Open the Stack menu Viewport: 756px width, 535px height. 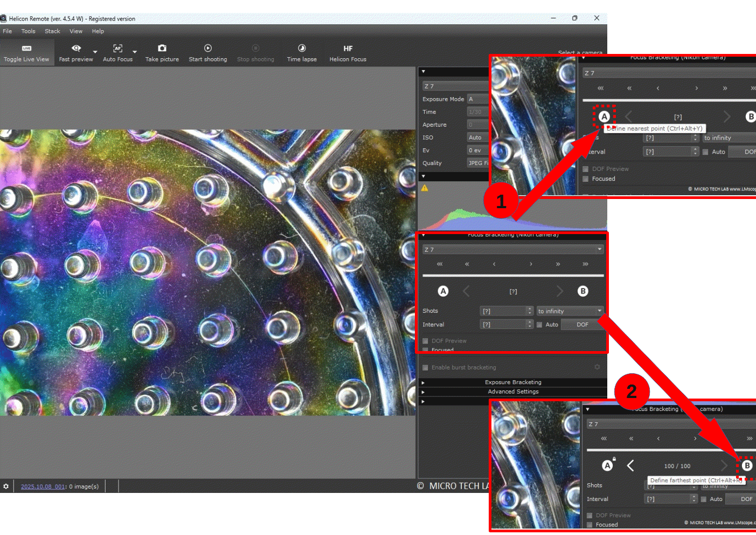(x=52, y=31)
